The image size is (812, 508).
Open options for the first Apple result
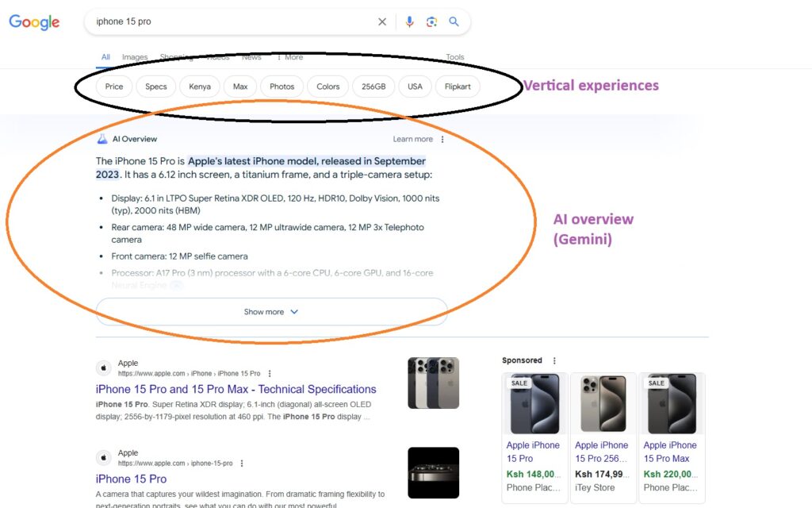click(270, 373)
